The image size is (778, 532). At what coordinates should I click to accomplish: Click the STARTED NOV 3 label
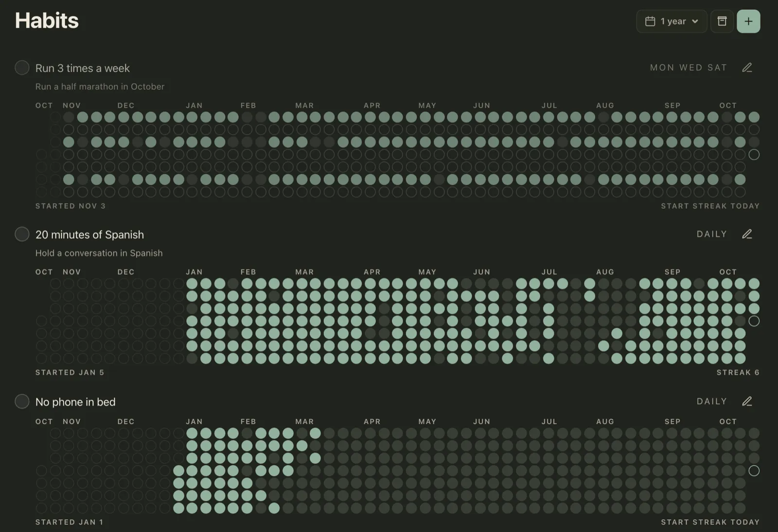[x=71, y=206]
